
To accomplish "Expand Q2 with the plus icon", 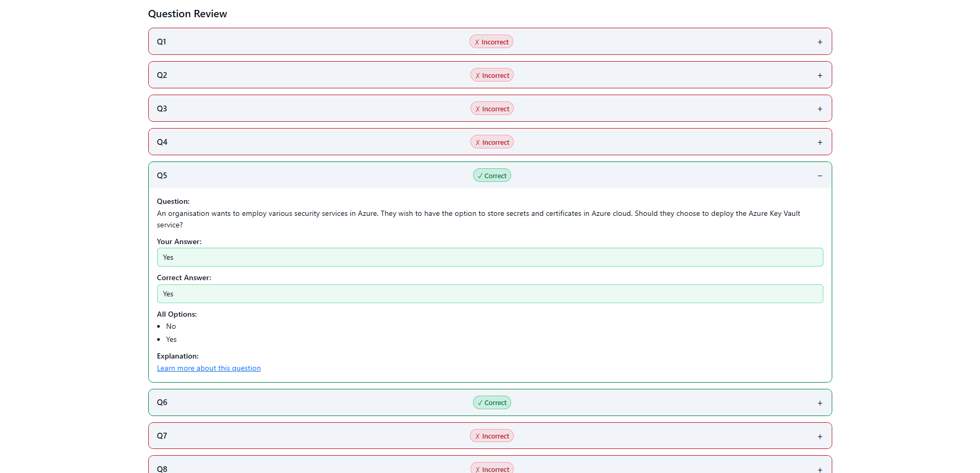I will point(820,75).
